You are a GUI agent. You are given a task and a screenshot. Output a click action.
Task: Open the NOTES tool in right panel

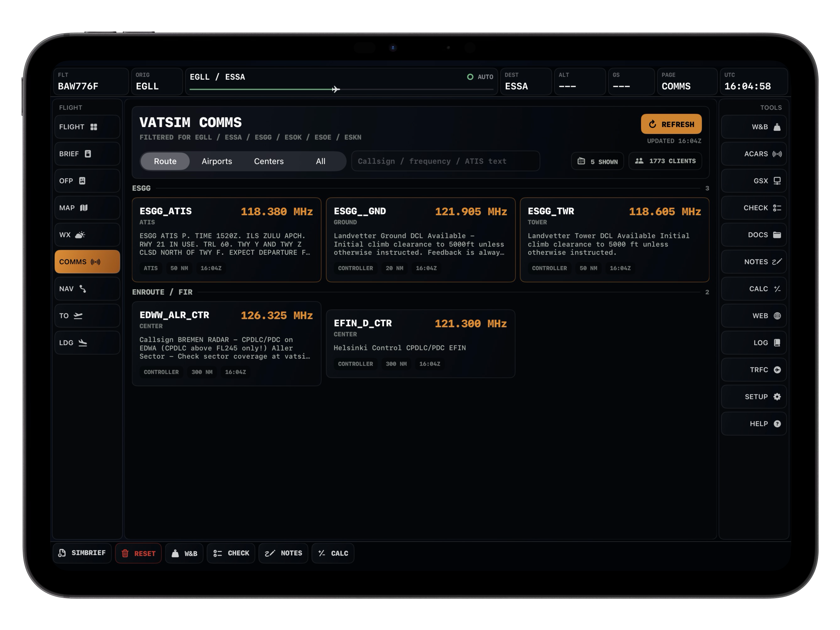tap(754, 262)
